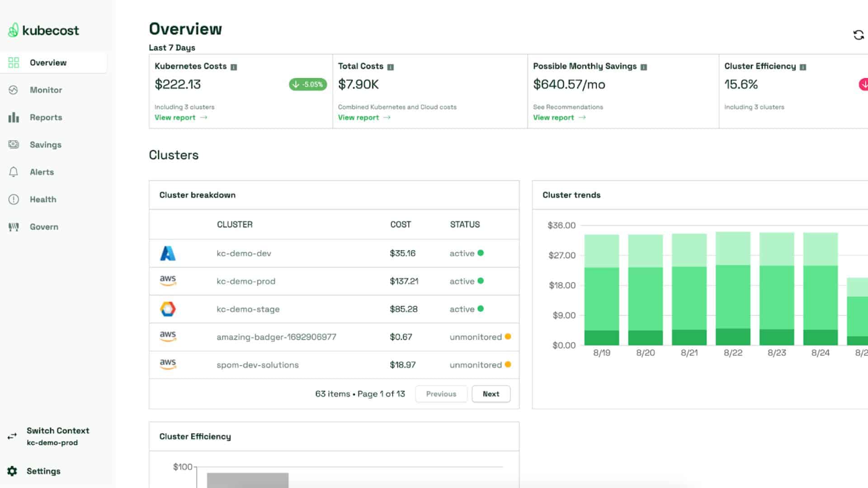Click the Settings gear icon
868x488 pixels.
pyautogui.click(x=12, y=471)
